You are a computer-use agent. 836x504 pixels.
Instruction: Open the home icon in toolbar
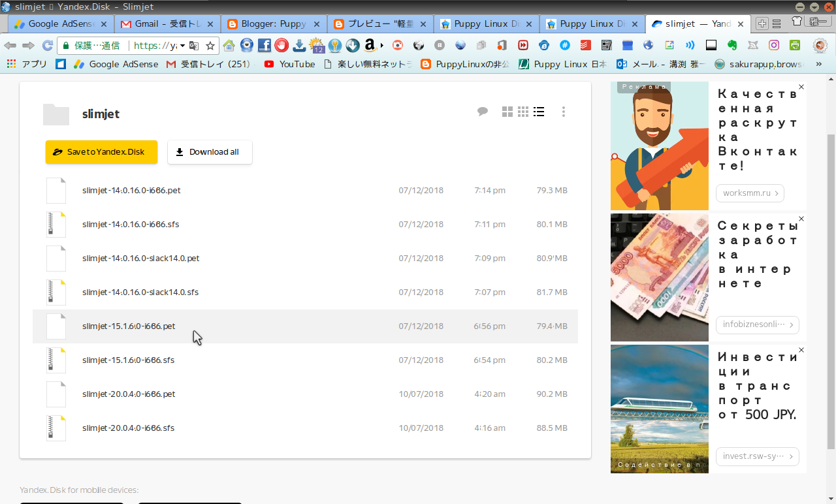tap(229, 46)
